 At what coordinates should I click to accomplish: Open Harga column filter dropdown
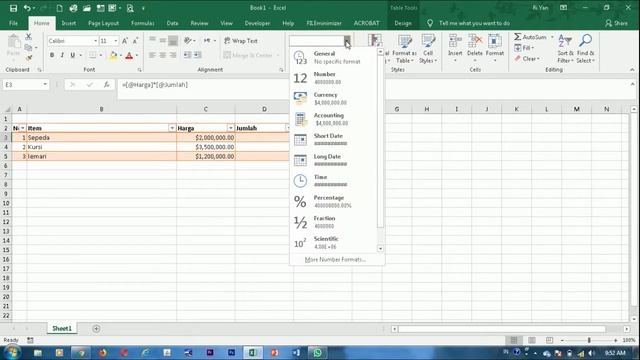point(230,128)
